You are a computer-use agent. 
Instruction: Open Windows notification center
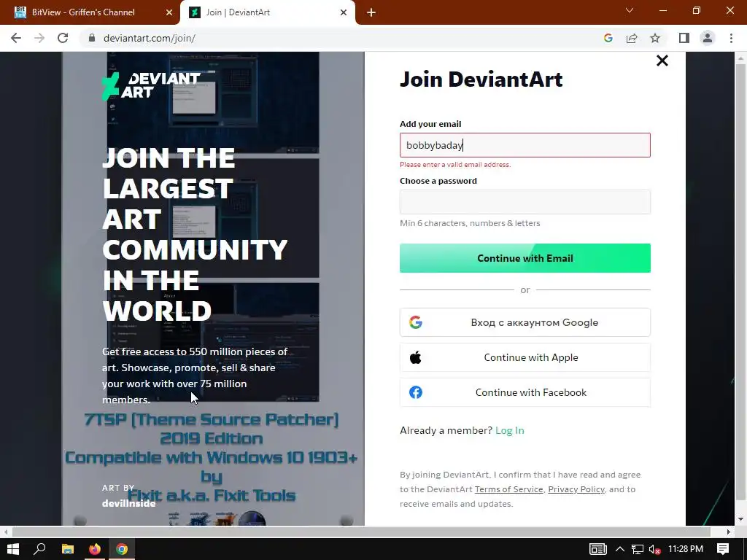click(x=723, y=549)
